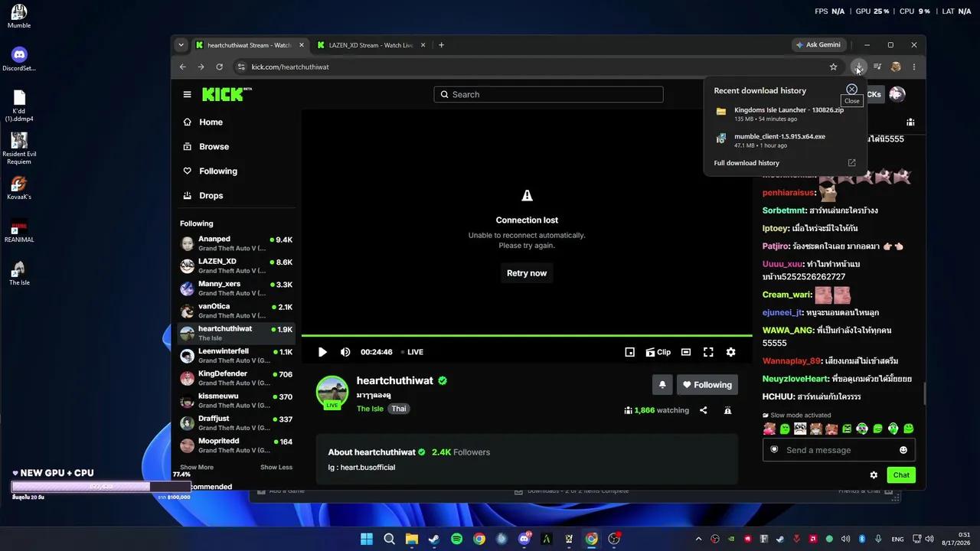
Task: Resume the stream with the play button
Action: click(x=322, y=352)
